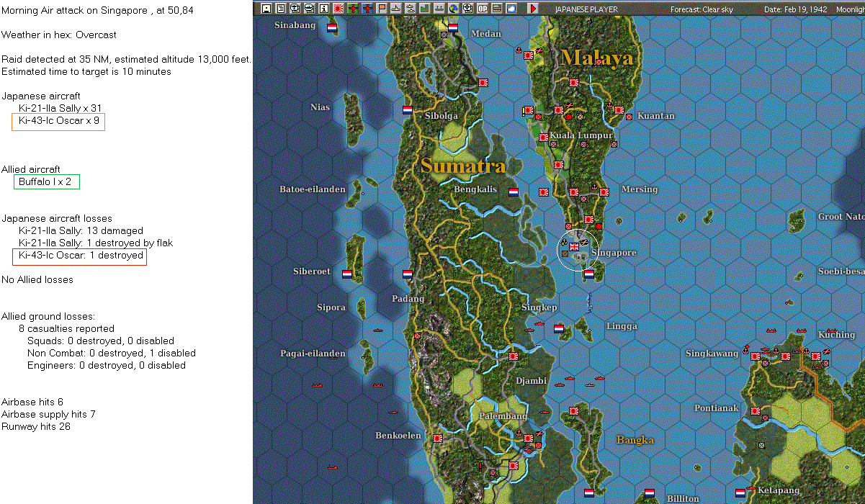
Task: Click the cloud weather toolbar icon
Action: pos(511,9)
